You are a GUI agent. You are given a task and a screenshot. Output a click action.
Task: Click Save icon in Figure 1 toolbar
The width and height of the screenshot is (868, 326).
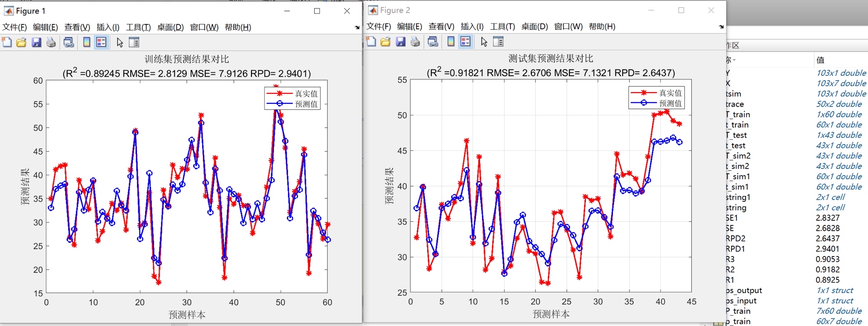point(36,42)
